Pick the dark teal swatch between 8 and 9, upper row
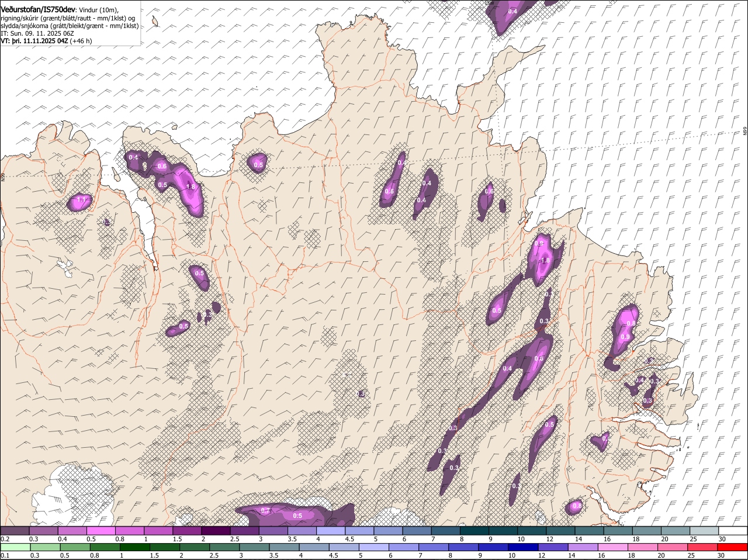This screenshot has width=748, height=560. (x=474, y=531)
